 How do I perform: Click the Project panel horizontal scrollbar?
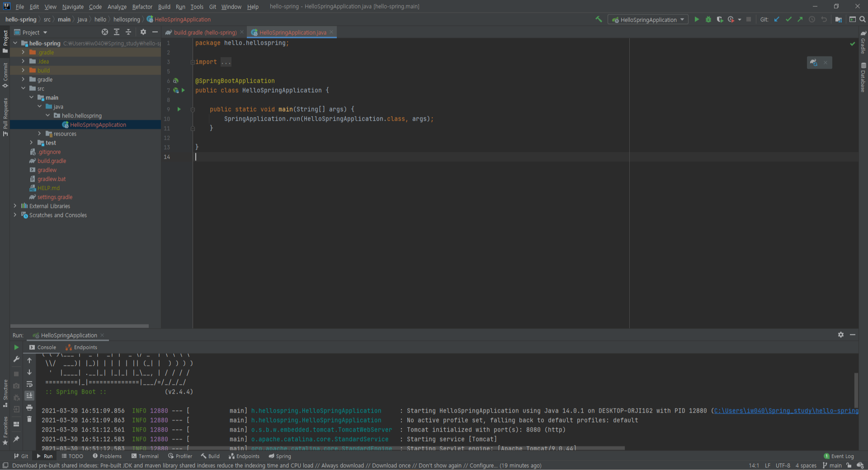(80, 326)
